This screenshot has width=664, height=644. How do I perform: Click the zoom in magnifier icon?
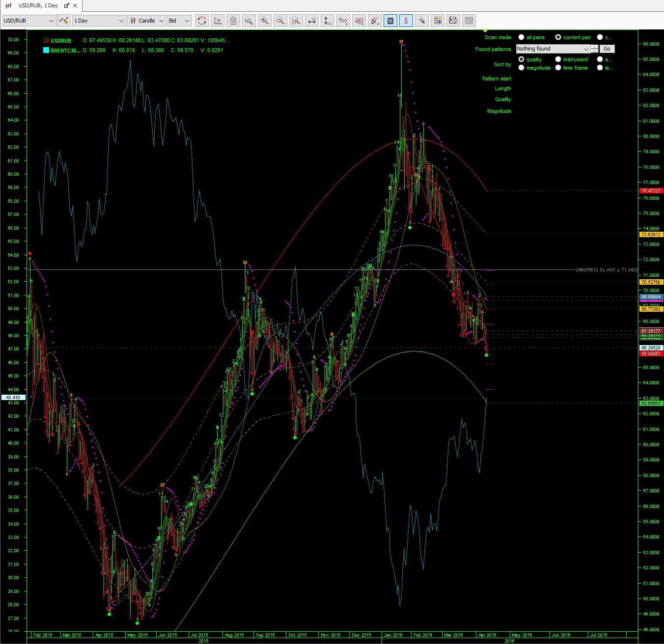tap(265, 21)
